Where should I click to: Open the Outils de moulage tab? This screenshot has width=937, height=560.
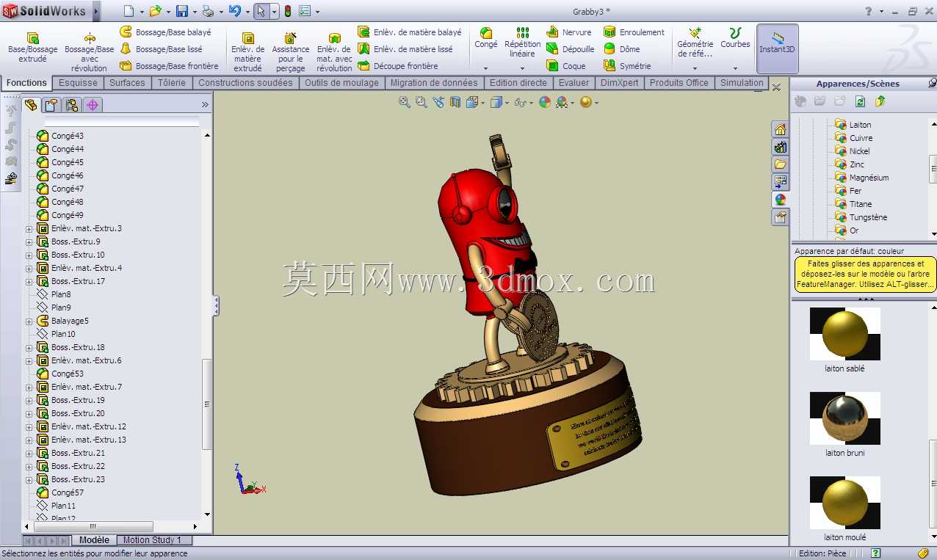[341, 83]
